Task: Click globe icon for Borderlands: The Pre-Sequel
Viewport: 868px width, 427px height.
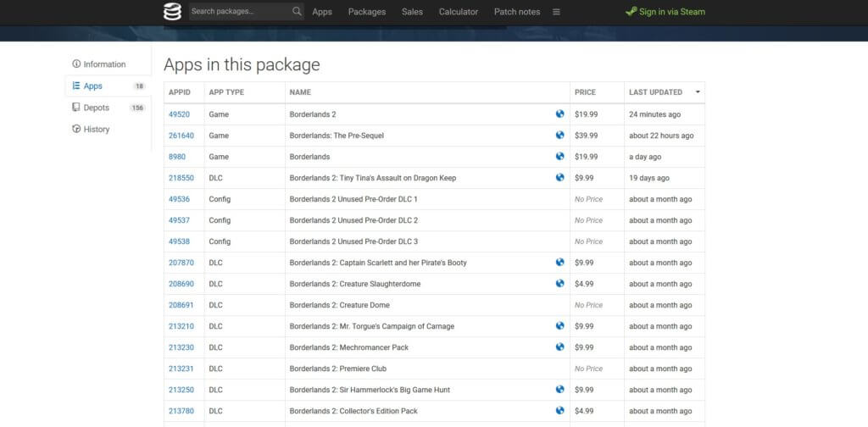Action: pyautogui.click(x=559, y=136)
